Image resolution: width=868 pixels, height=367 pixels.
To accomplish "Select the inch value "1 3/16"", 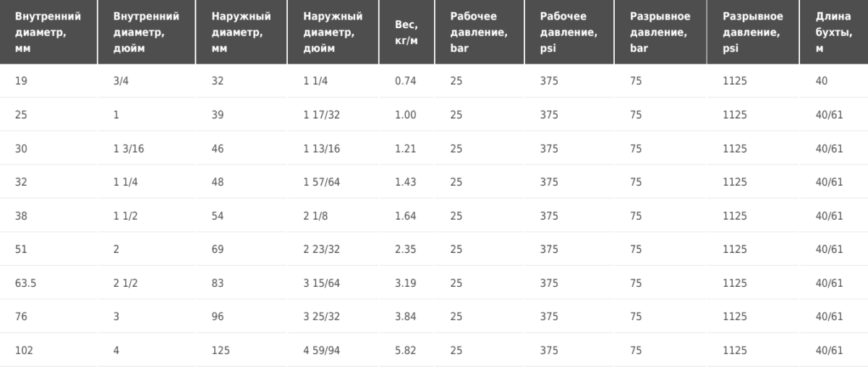I will 147,149.
